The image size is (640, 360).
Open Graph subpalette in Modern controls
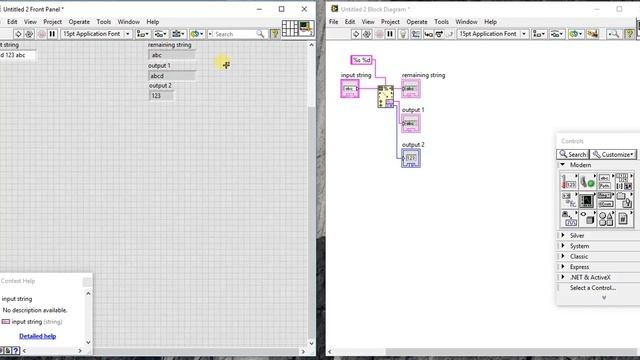point(587,200)
